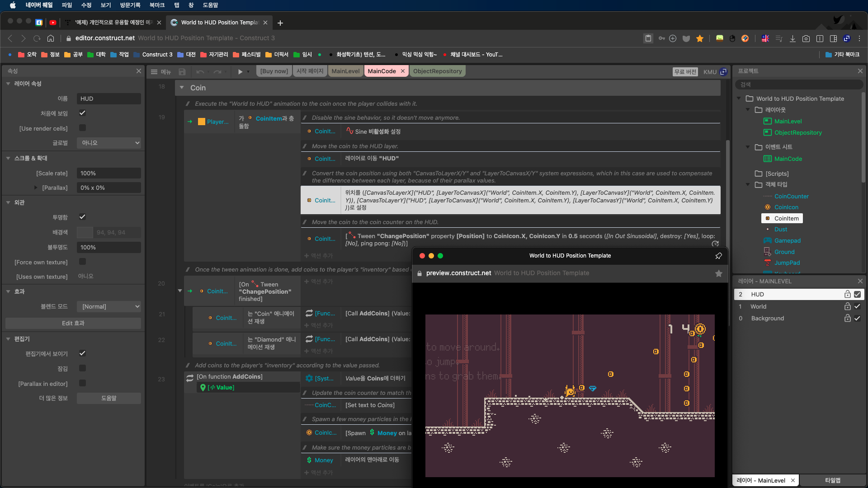Viewport: 868px width, 488px height.
Task: Click the project 검색 search field
Action: point(798,84)
